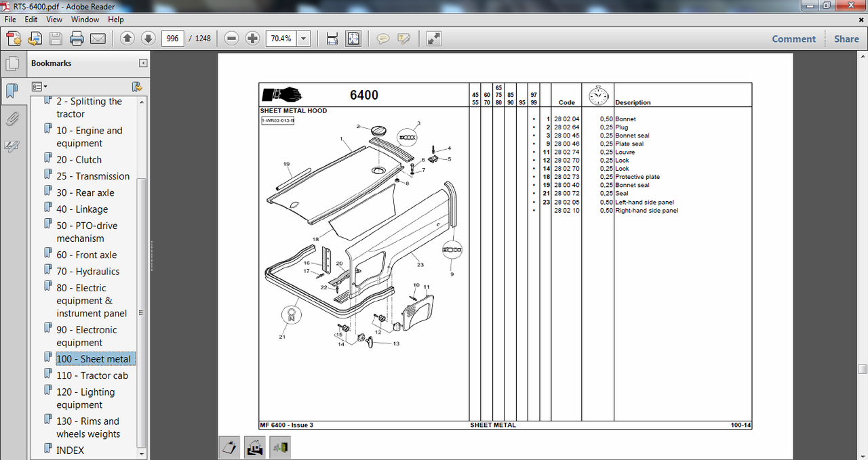Image resolution: width=868 pixels, height=460 pixels.
Task: Open bookmark 80 - Electric equipment & instrument panel
Action: click(92, 301)
